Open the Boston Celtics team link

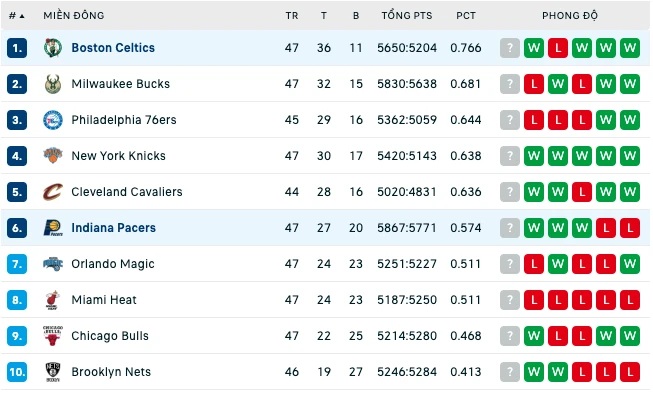[113, 48]
